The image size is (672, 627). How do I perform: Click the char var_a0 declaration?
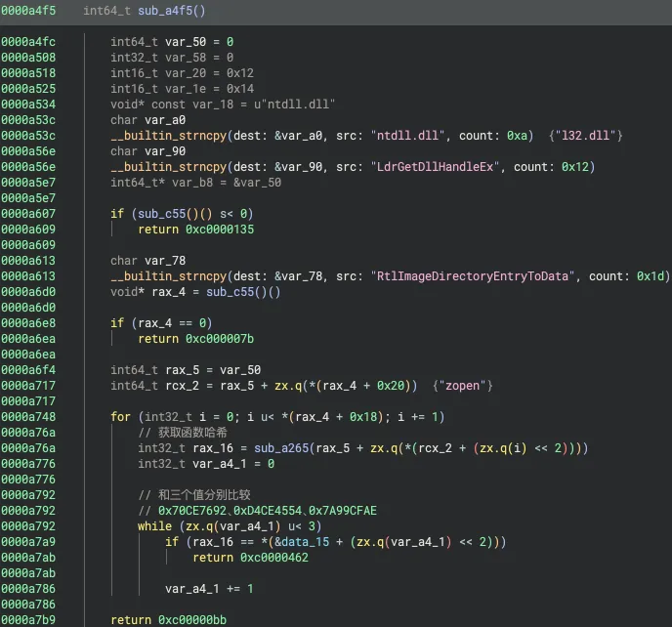coord(147,120)
